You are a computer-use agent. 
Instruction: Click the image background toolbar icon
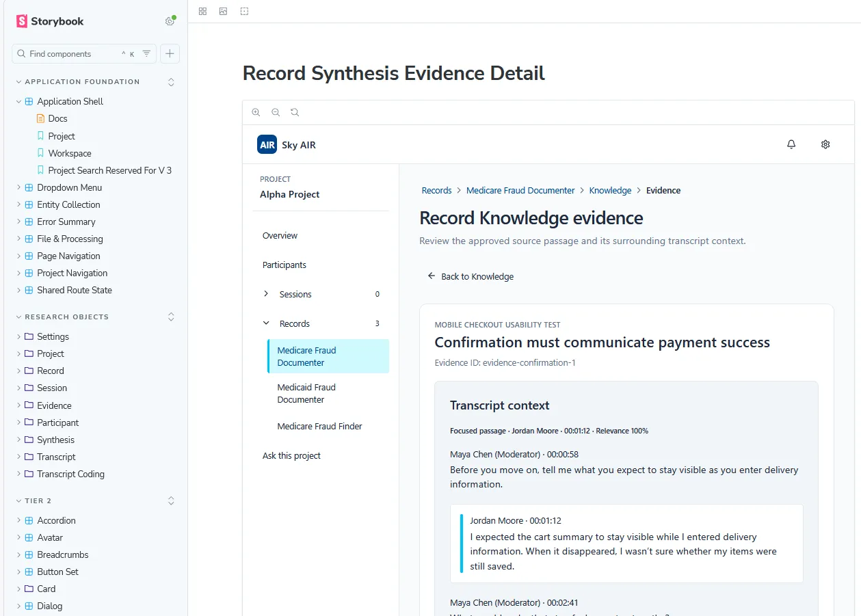[x=223, y=11]
